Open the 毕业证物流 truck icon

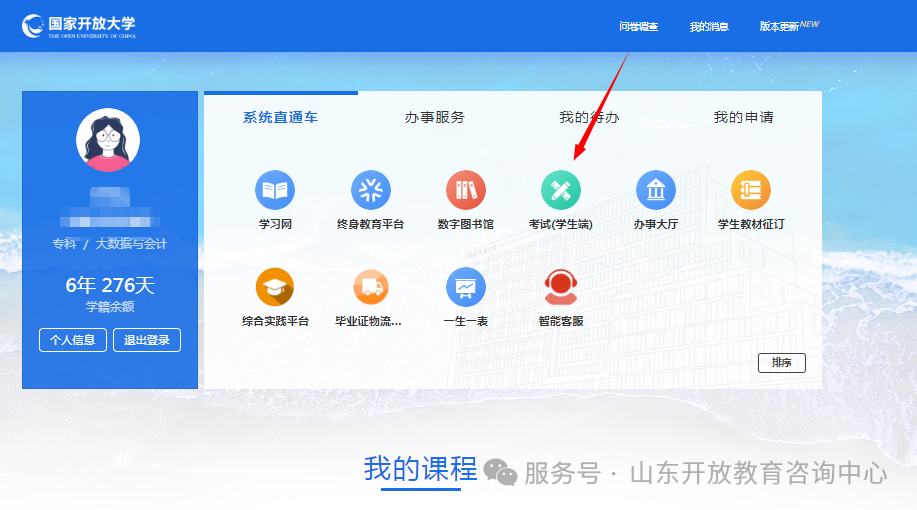[x=370, y=287]
